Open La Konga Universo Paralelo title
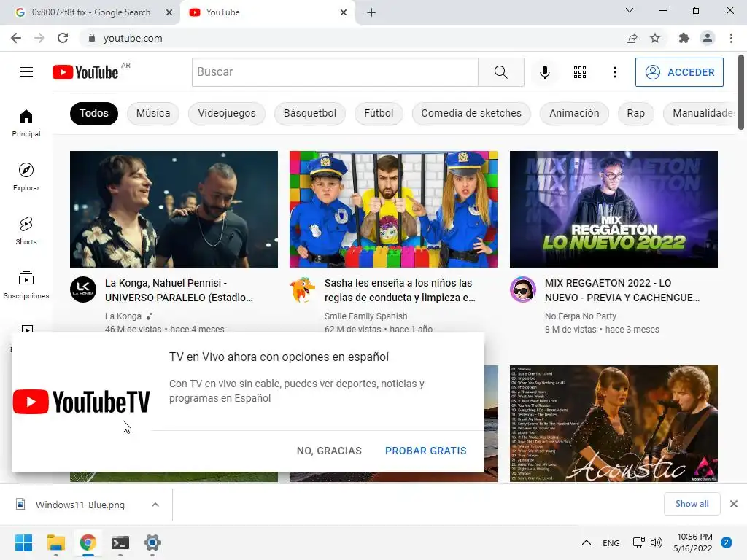The height and width of the screenshot is (560, 747). 179,290
